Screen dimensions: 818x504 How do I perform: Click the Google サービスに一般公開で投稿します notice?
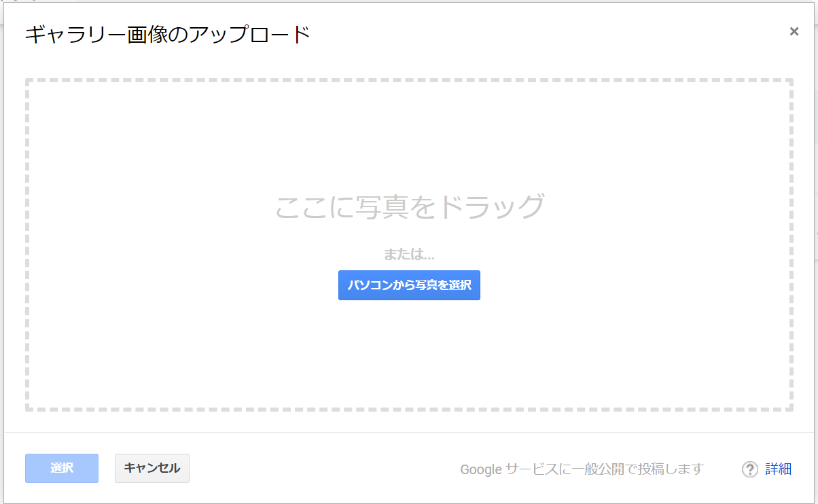582,469
